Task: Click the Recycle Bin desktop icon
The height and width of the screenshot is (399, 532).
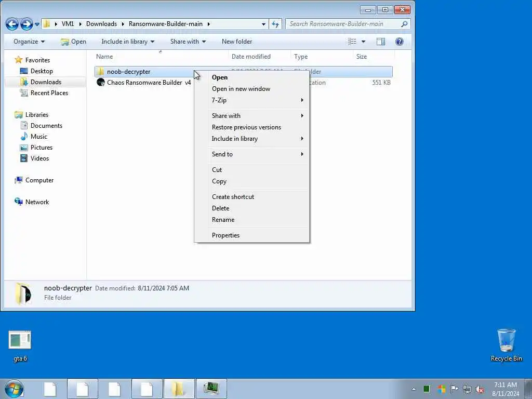Action: [506, 345]
